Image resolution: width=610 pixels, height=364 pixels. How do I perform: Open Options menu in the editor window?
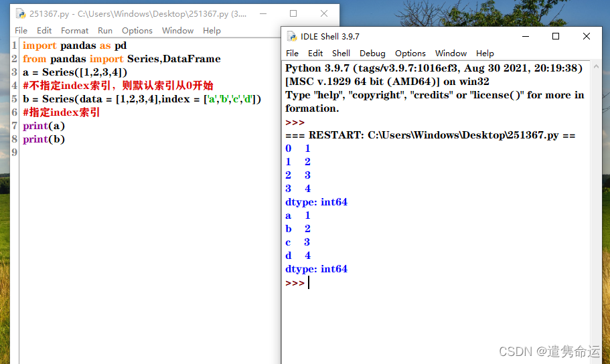pos(137,31)
